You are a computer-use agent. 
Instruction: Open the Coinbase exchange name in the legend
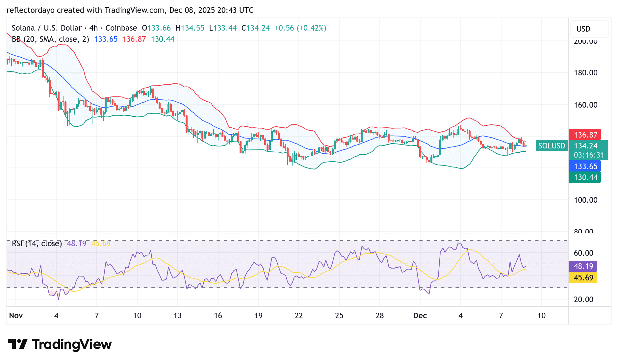coord(122,28)
